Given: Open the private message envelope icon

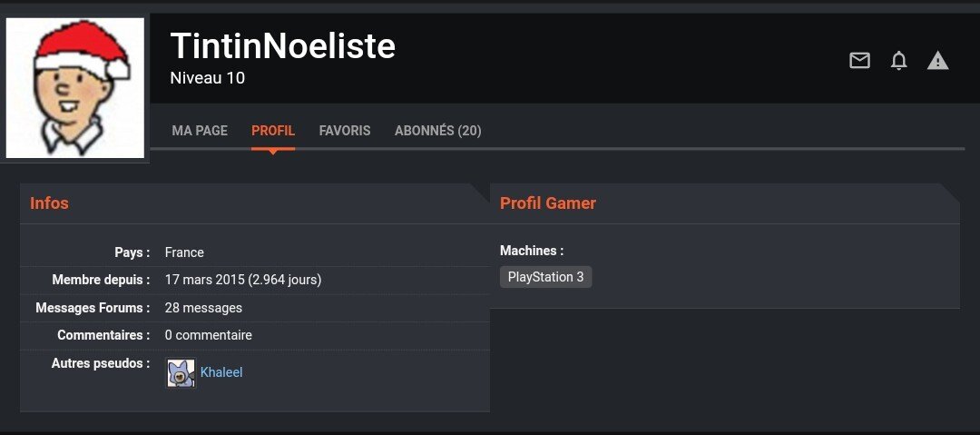Looking at the screenshot, I should 859,61.
